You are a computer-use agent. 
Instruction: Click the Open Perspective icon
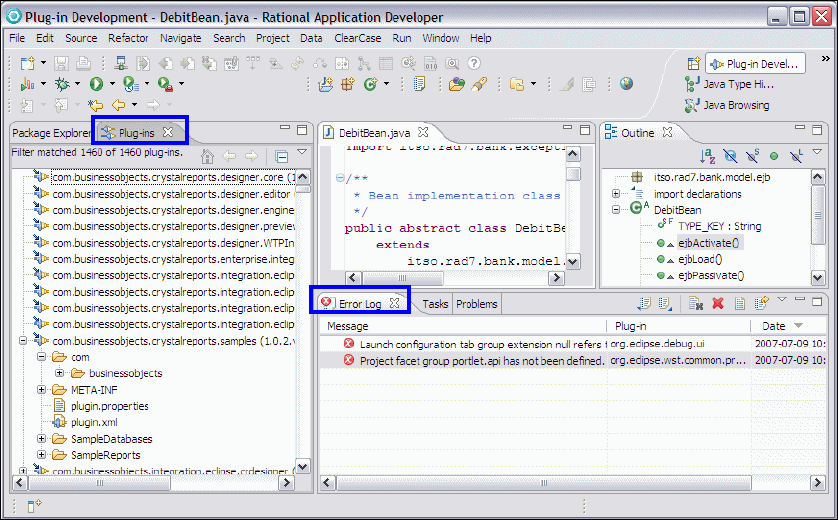[693, 63]
